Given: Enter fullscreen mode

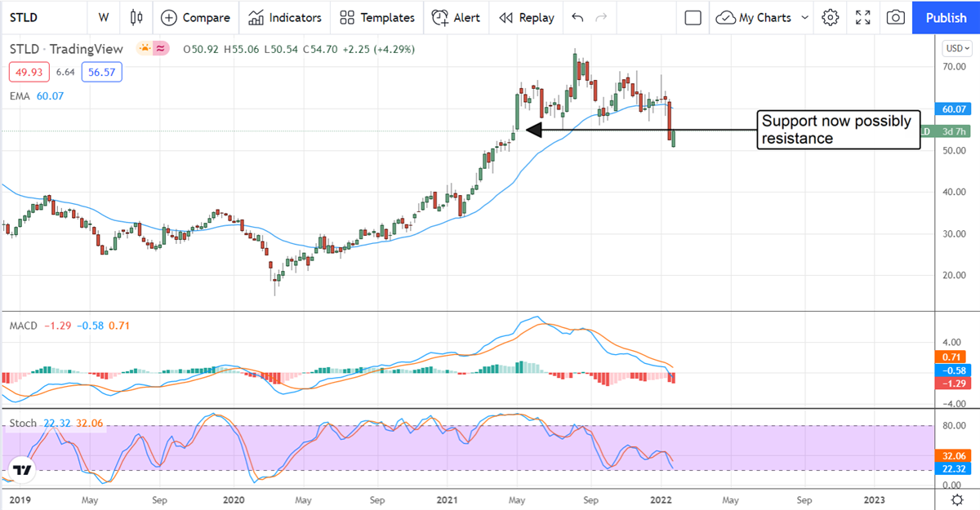Looking at the screenshot, I should 862,17.
